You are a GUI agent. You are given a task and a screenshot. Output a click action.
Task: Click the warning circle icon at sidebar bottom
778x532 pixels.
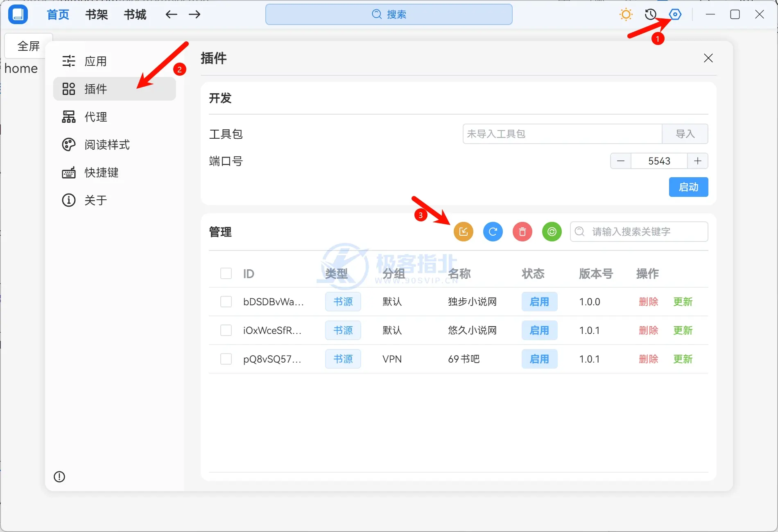[x=59, y=477]
